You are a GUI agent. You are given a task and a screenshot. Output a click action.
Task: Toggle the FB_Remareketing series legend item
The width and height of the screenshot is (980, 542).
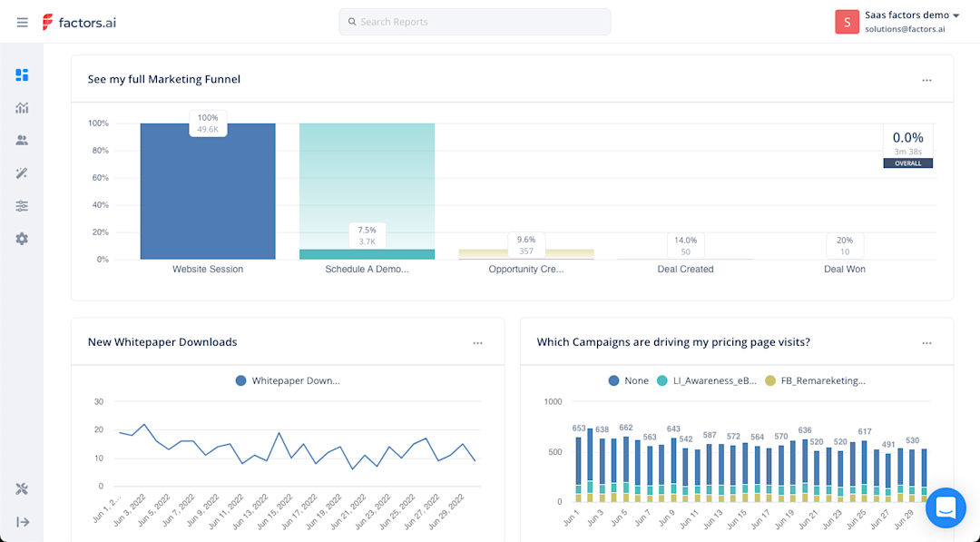pos(816,380)
